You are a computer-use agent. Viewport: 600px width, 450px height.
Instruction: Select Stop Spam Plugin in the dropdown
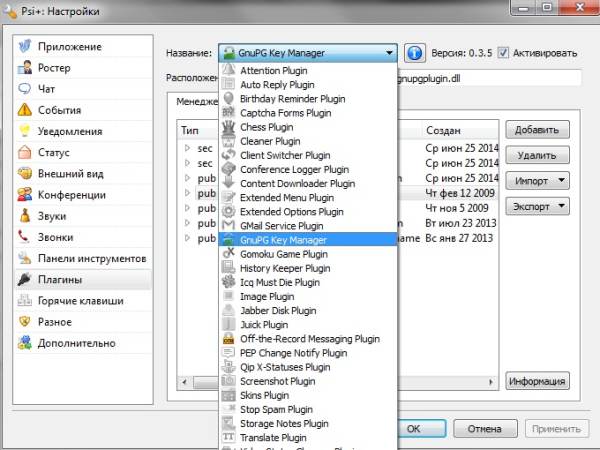(279, 410)
